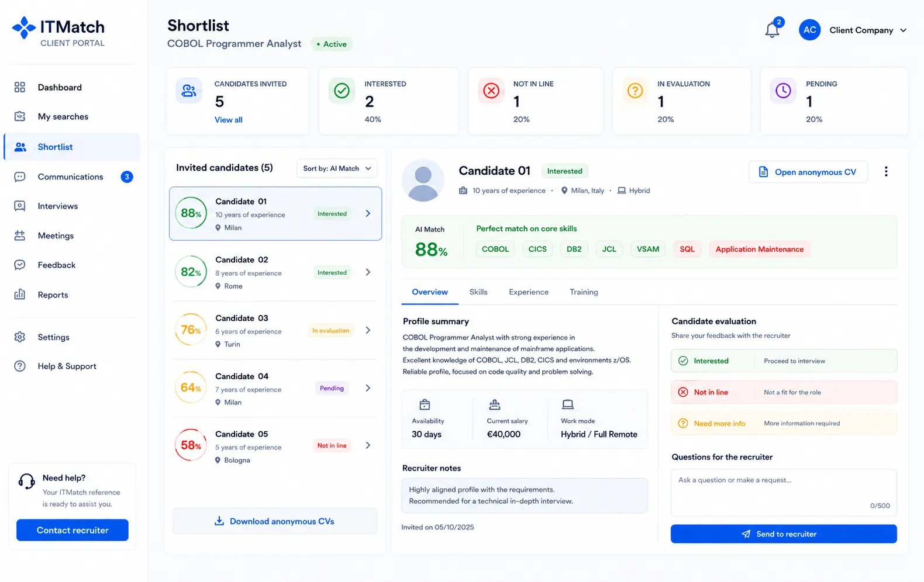Expand Candidate 03 row chevron
This screenshot has height=582, width=924.
368,330
